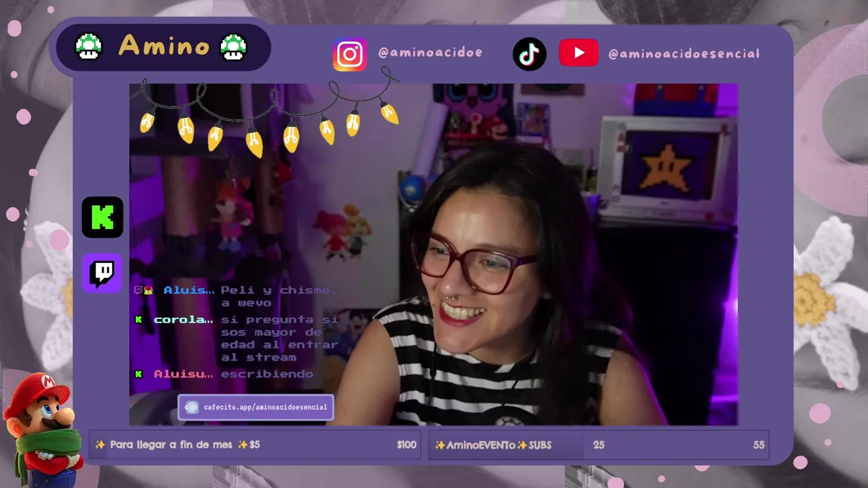This screenshot has width=868, height=488.
Task: Click the green Kick logo on sidebar
Action: 102,218
